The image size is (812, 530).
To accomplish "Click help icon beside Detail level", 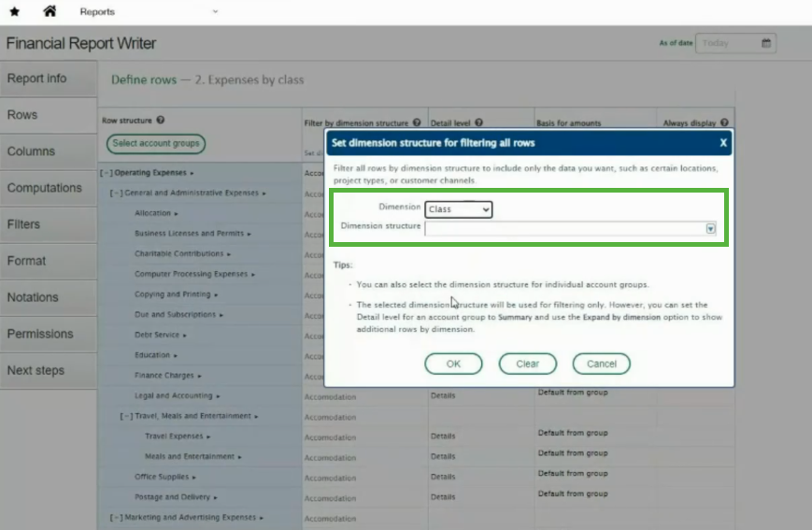I will pos(478,122).
